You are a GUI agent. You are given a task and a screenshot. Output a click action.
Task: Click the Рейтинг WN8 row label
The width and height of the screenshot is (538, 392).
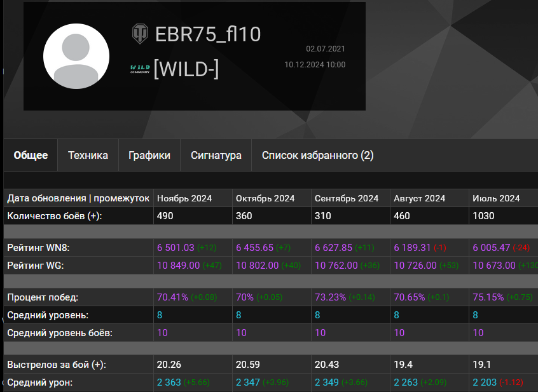(x=38, y=248)
